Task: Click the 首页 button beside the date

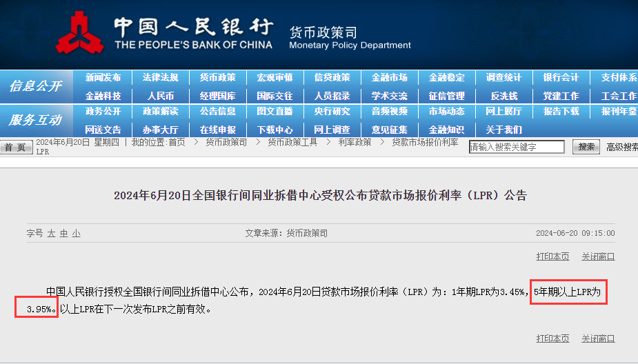Action: pyautogui.click(x=16, y=148)
